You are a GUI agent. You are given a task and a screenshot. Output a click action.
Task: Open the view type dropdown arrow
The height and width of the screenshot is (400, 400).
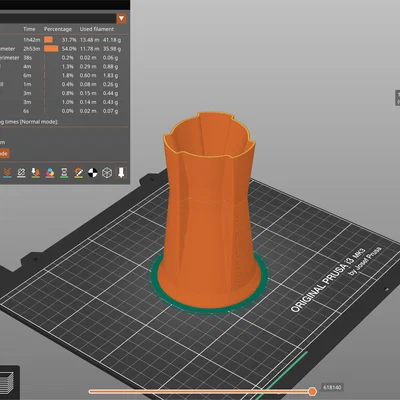tap(121, 18)
